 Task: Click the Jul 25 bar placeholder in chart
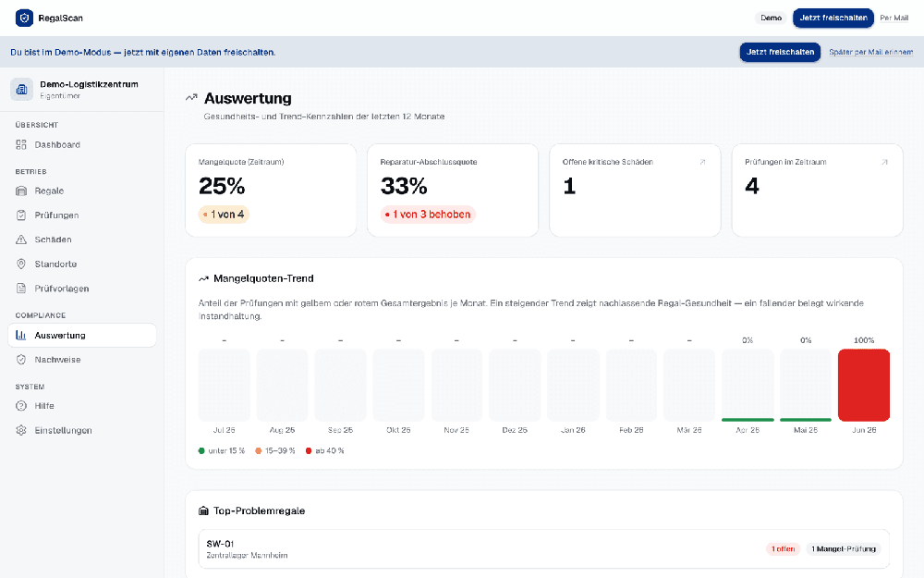[224, 385]
